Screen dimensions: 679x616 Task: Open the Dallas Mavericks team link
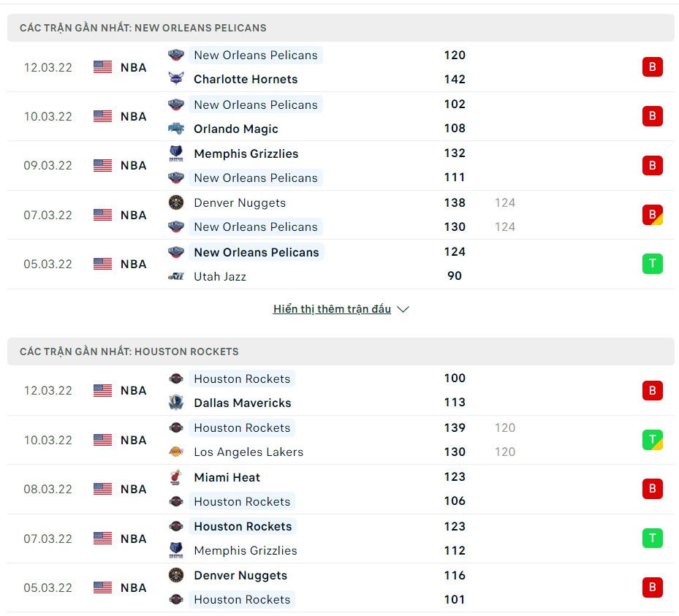(x=243, y=403)
